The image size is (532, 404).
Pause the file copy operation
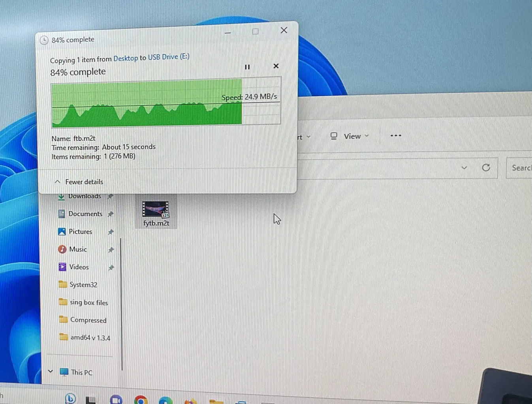247,67
